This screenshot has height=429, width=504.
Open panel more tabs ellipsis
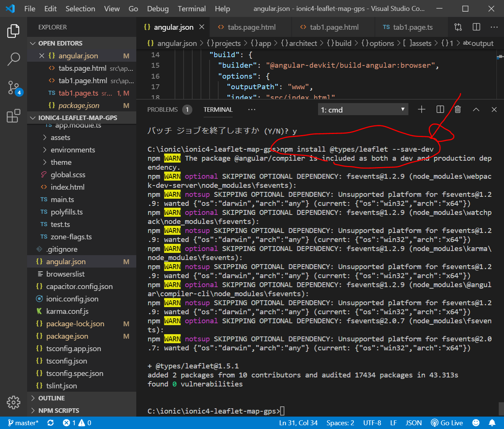coord(252,110)
